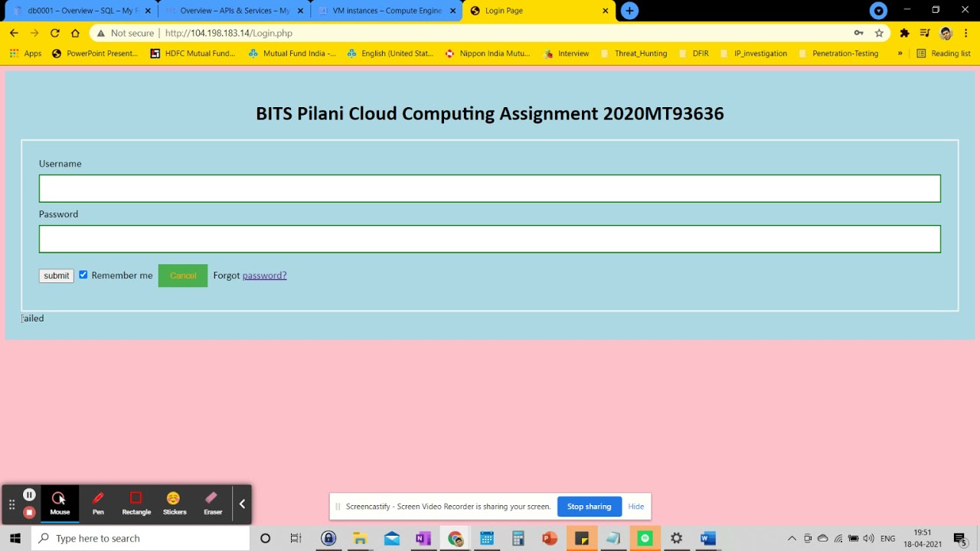Screen dimensions: 980x551
Task: Open the Chrome tab search dropdown
Action: click(x=879, y=11)
